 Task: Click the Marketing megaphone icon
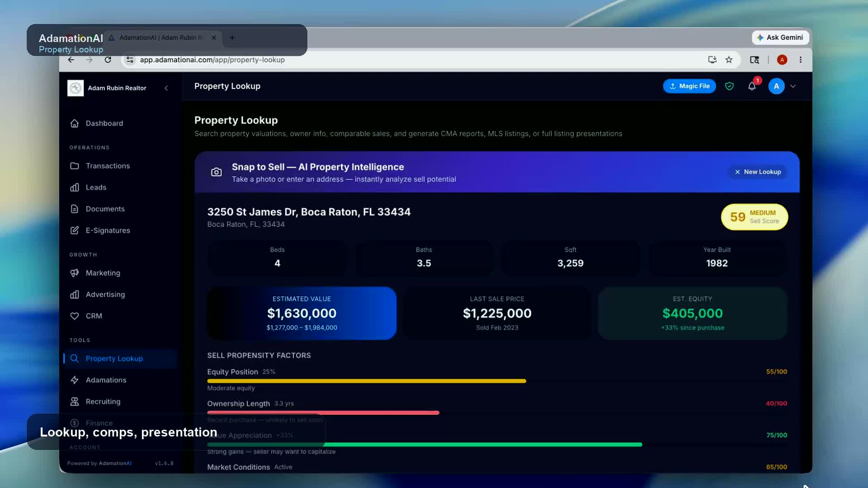(75, 273)
